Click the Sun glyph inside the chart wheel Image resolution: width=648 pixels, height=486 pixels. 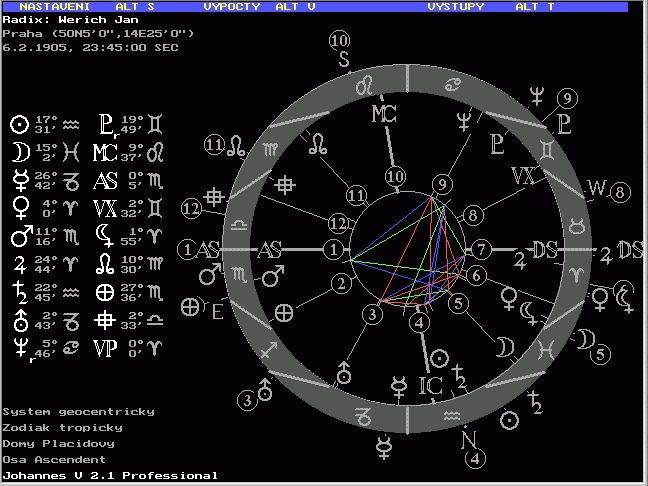(x=437, y=357)
